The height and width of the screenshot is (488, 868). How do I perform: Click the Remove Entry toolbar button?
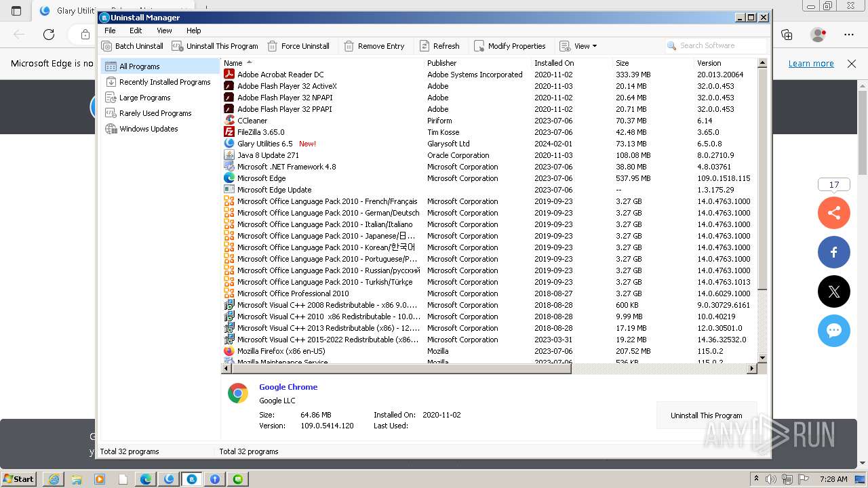[x=374, y=46]
